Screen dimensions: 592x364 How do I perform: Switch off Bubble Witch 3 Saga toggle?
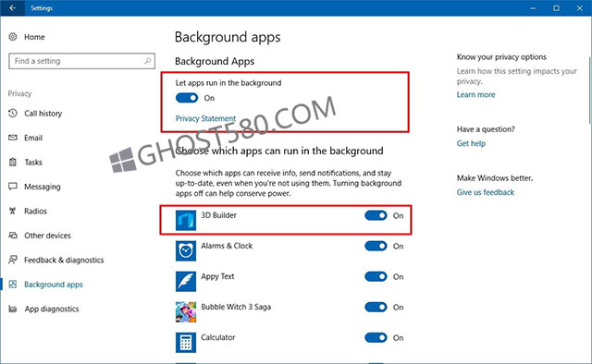[376, 307]
